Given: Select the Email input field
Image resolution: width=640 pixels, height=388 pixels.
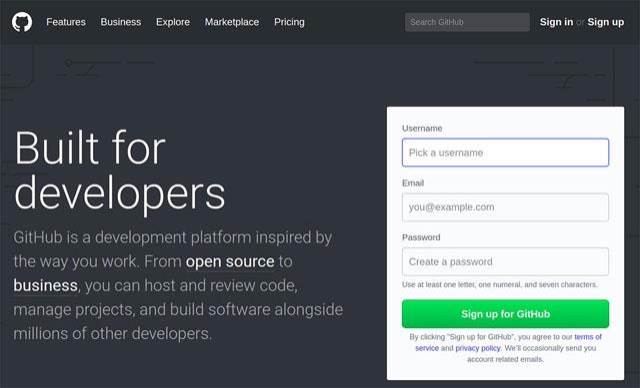Looking at the screenshot, I should pos(505,207).
